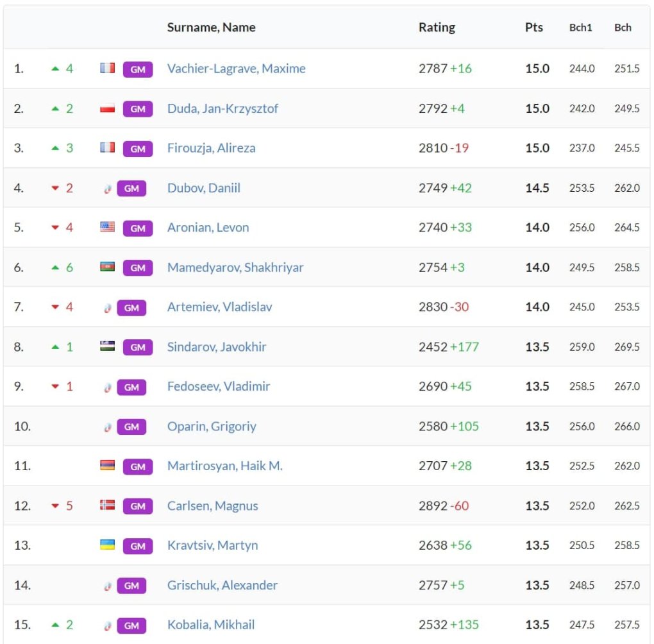Click the green up arrow in Vachier-Lagrave's row
Viewport: 654px width, 644px height.
click(55, 69)
